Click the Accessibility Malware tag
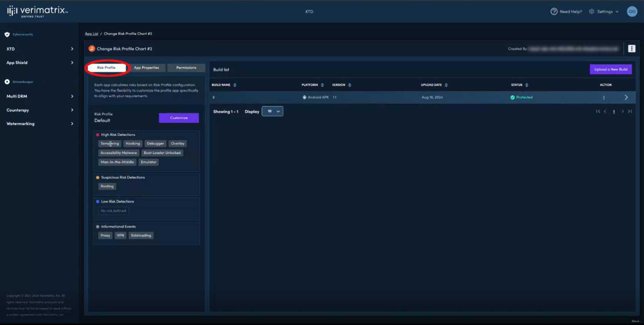Screen dimensions: 644x325 119,153
